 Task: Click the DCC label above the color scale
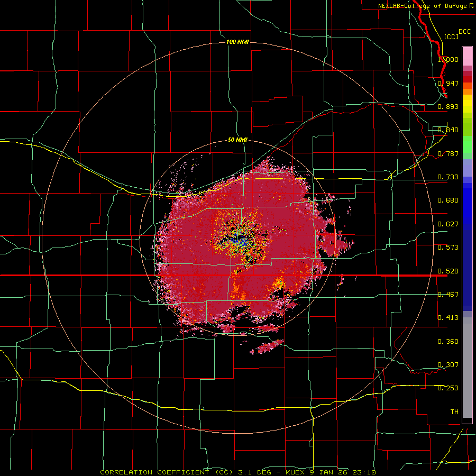pos(465,32)
